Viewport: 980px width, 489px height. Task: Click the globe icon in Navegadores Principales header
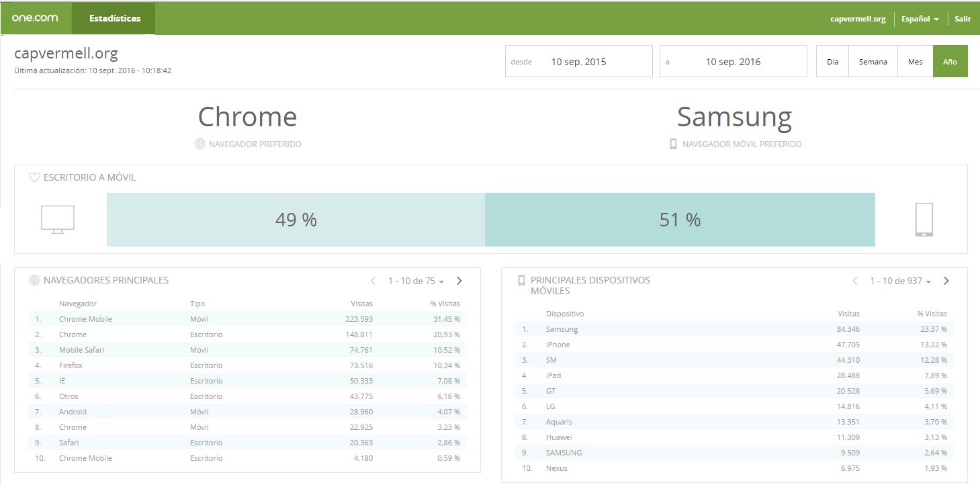click(34, 280)
